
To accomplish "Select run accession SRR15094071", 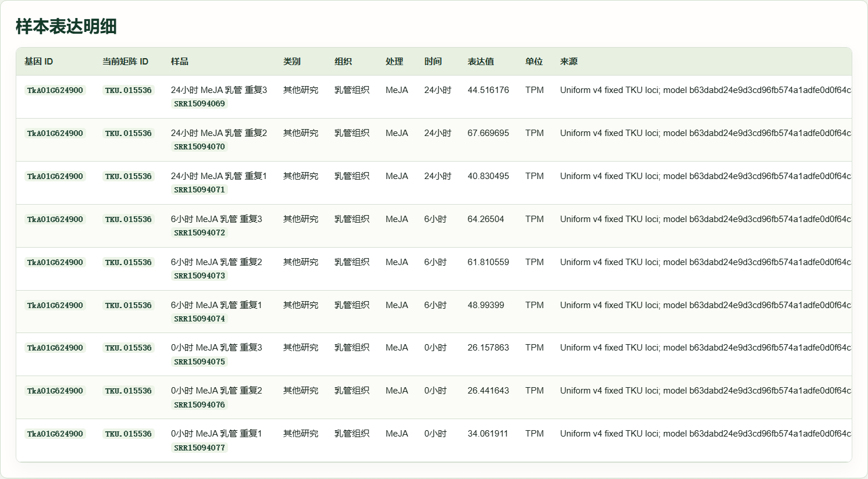I will 200,190.
